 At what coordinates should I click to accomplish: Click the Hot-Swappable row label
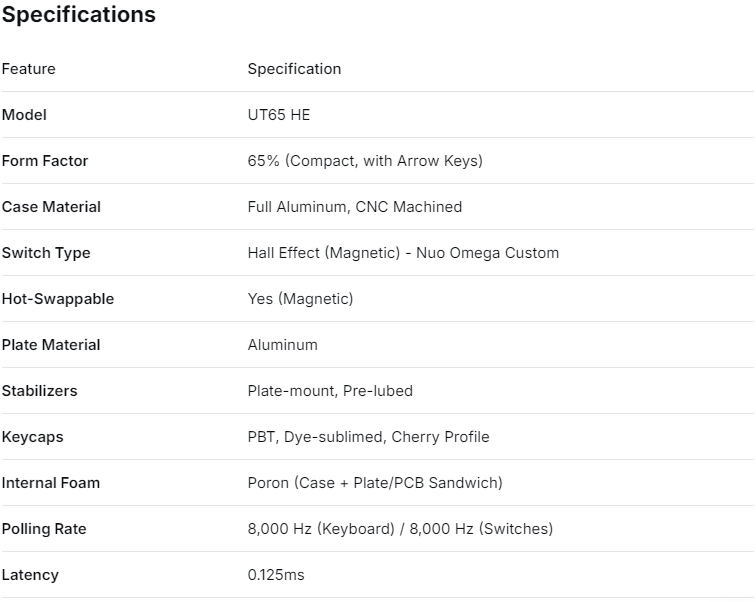tap(58, 299)
